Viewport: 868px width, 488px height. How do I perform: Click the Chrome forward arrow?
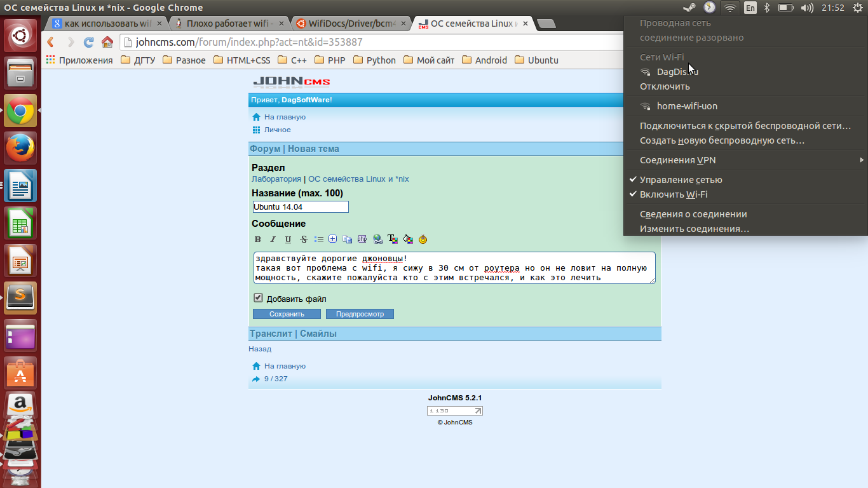click(71, 43)
